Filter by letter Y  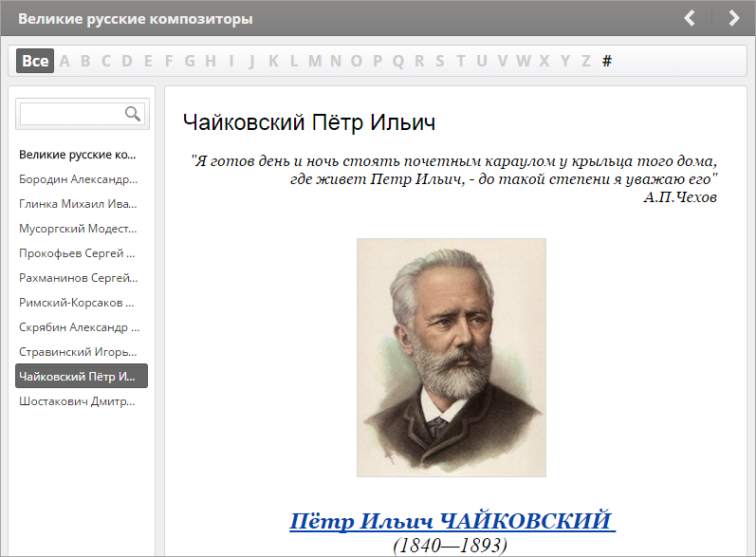tap(565, 61)
